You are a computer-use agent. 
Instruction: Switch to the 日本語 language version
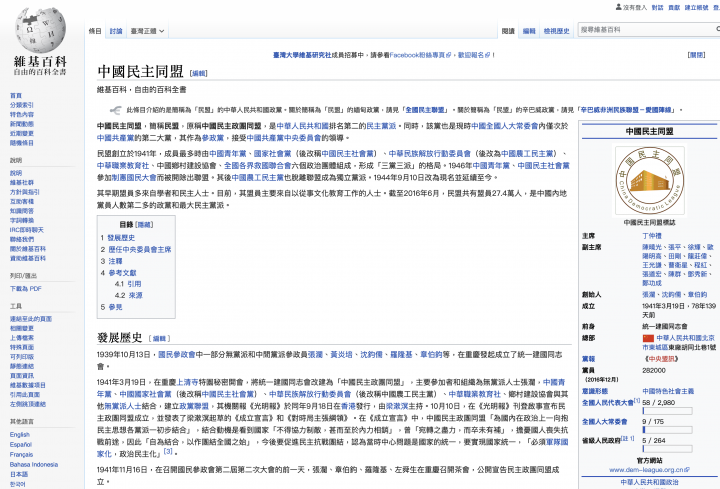(19, 474)
